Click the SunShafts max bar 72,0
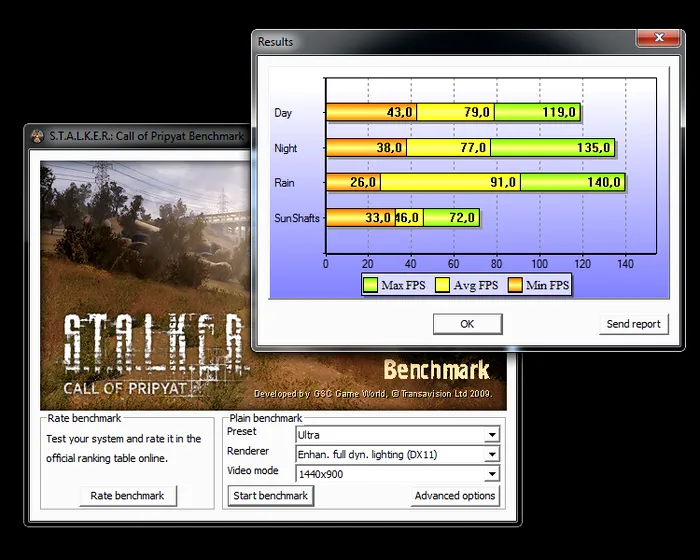 pyautogui.click(x=451, y=217)
